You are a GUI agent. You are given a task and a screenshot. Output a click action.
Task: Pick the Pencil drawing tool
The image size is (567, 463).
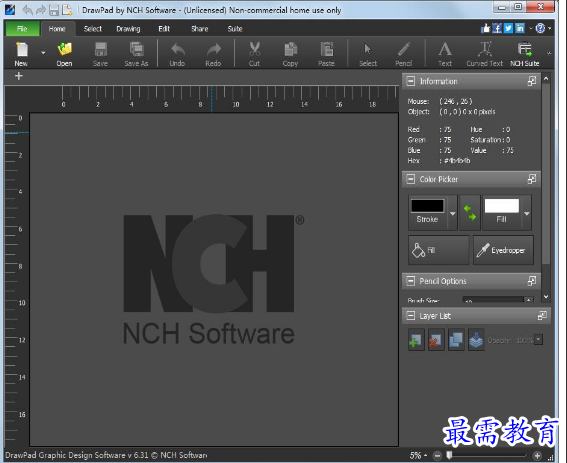pyautogui.click(x=404, y=54)
